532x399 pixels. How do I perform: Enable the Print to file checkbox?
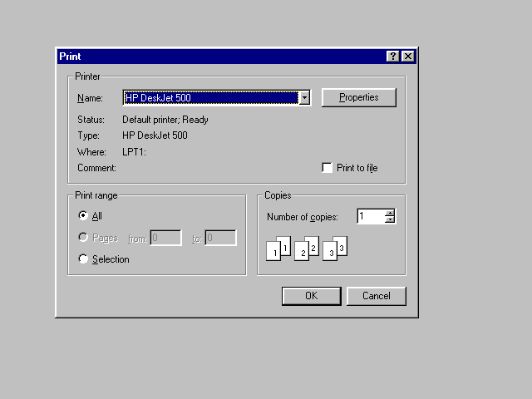(328, 168)
